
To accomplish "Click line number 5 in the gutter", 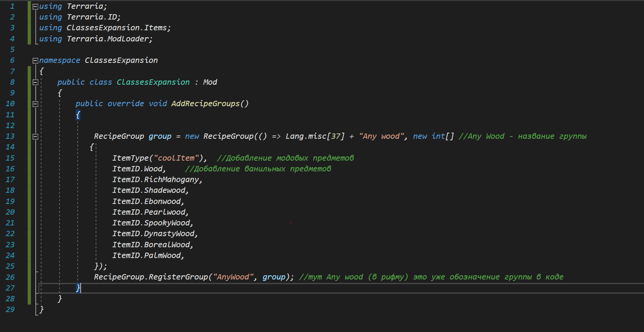I will pyautogui.click(x=12, y=49).
